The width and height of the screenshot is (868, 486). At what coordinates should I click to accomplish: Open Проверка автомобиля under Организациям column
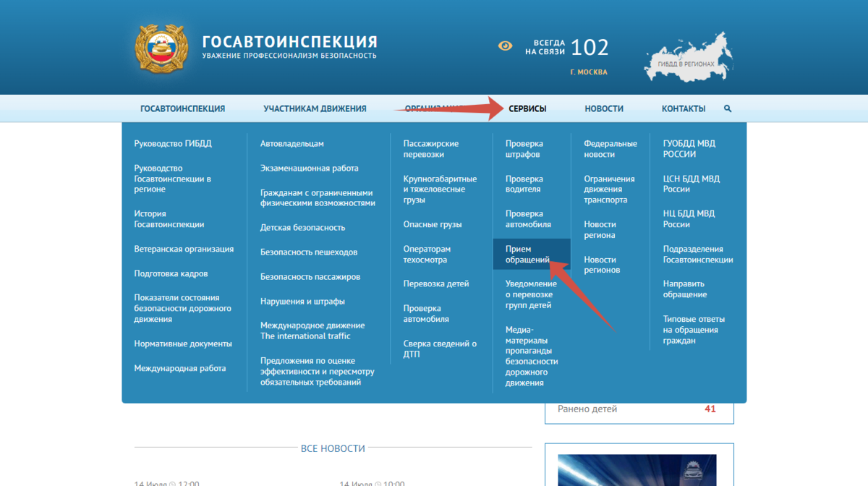(x=426, y=313)
